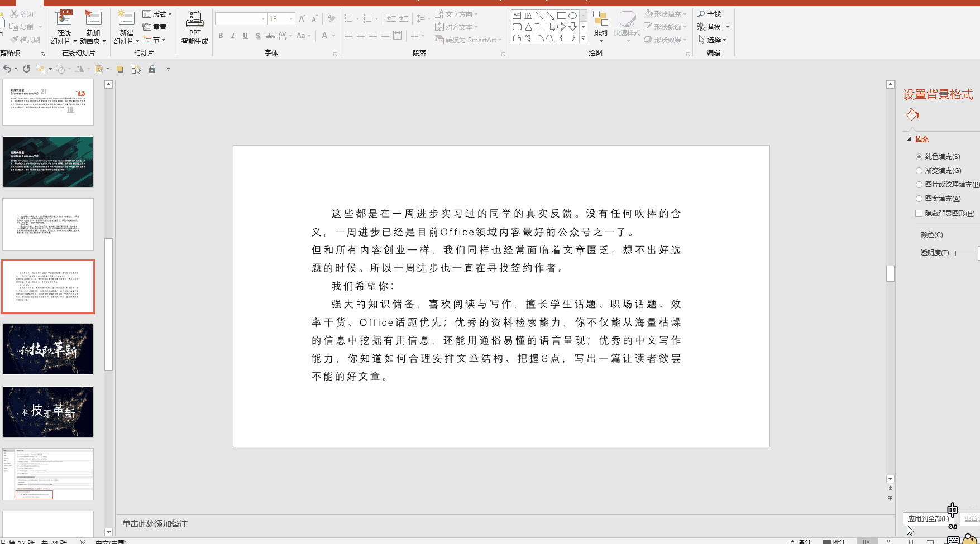Screen dimensions: 980x544
Task: Click the center align paragraph icon
Action: point(361,36)
